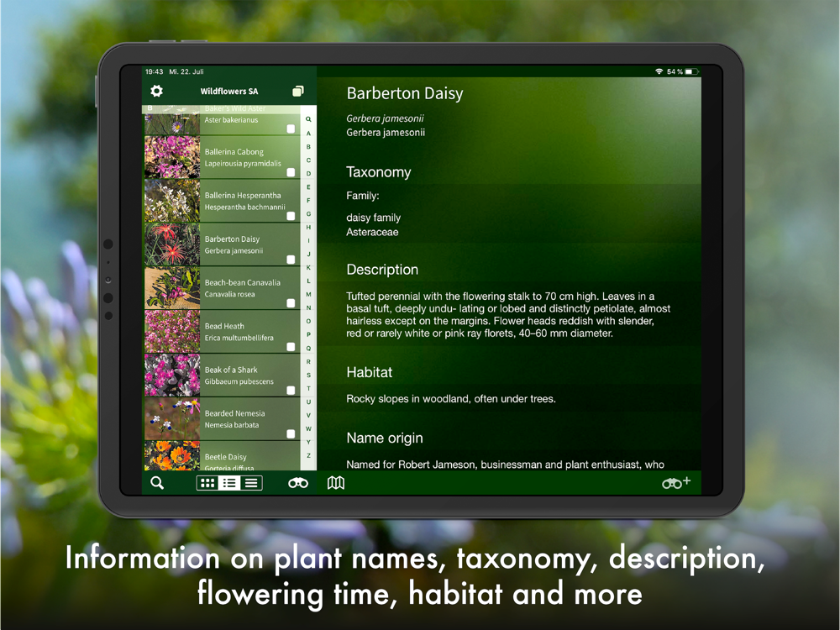The width and height of the screenshot is (840, 630).
Task: Jump to letter Z in index
Action: pyautogui.click(x=308, y=455)
